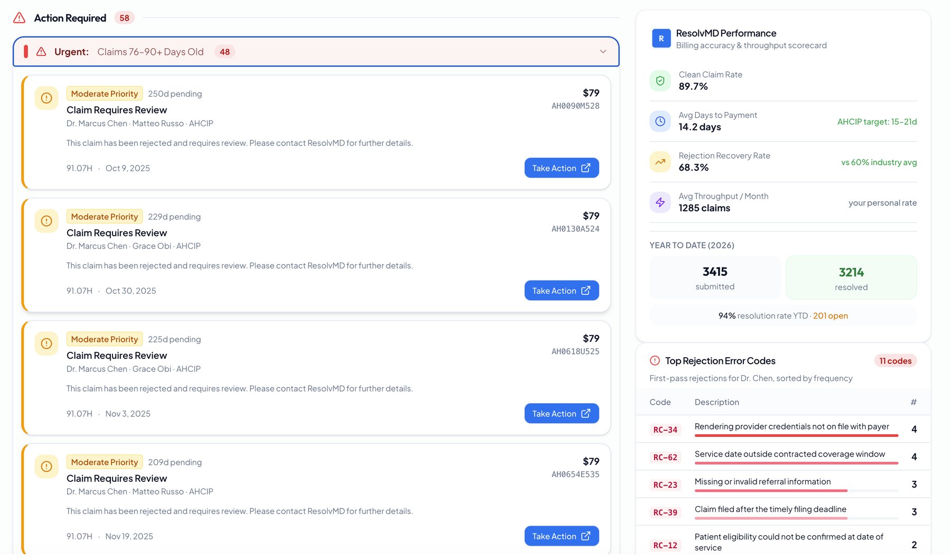This screenshot has width=951, height=560.
Task: Select the RC-39 error code badge
Action: [665, 512]
